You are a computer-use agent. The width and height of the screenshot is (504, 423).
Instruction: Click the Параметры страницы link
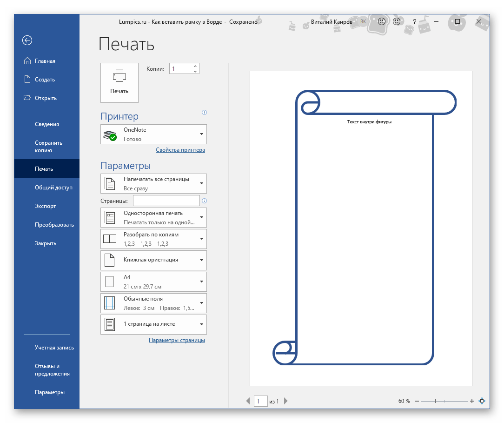click(177, 340)
